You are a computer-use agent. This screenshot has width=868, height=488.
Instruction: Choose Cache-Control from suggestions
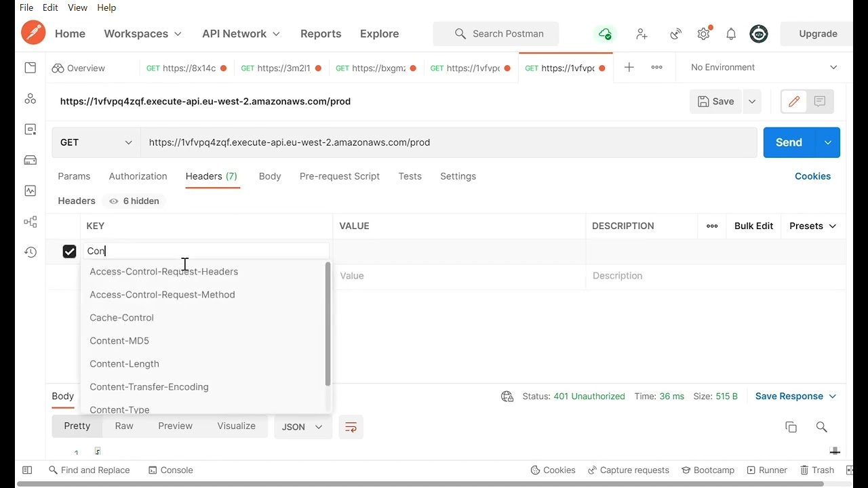(x=203, y=318)
